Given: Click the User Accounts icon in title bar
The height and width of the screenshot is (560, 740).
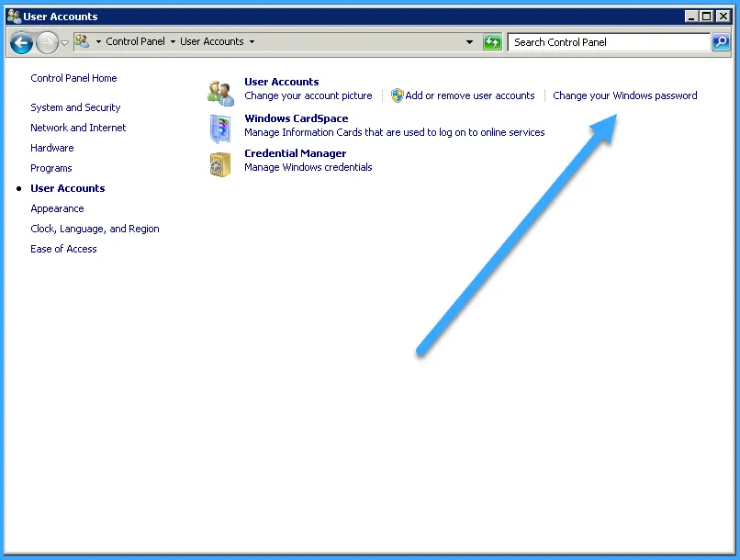Looking at the screenshot, I should click(13, 16).
